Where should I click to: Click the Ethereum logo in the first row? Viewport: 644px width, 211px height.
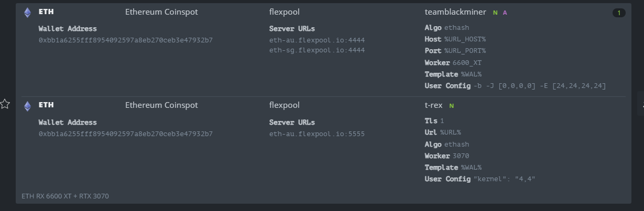point(27,13)
